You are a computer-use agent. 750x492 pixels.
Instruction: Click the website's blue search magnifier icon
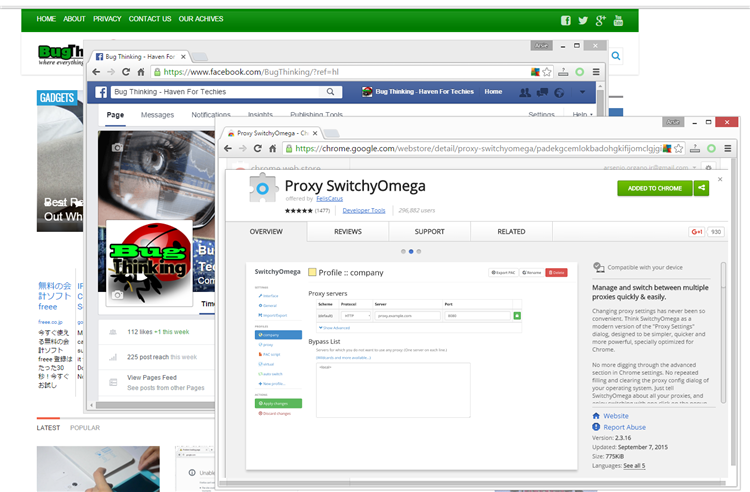point(616,56)
